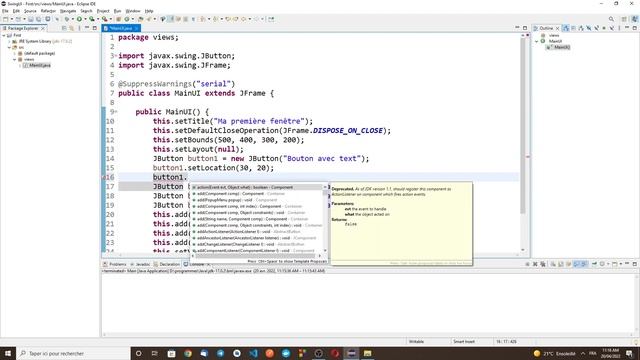Open the Windows Start menu

pyautogui.click(x=8, y=353)
